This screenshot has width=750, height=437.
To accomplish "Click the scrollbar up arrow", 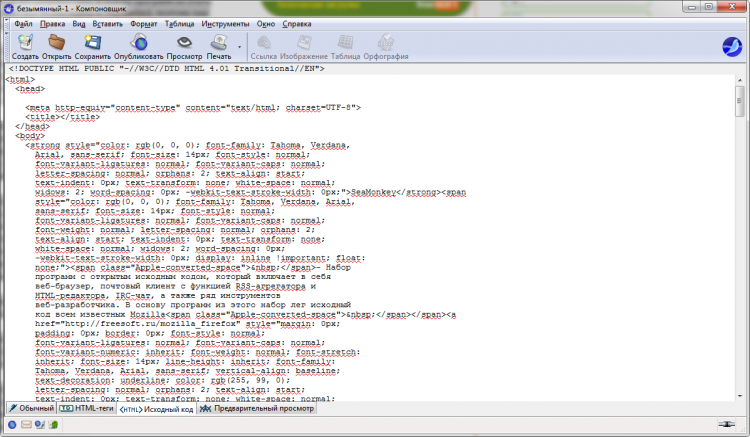I will point(739,80).
